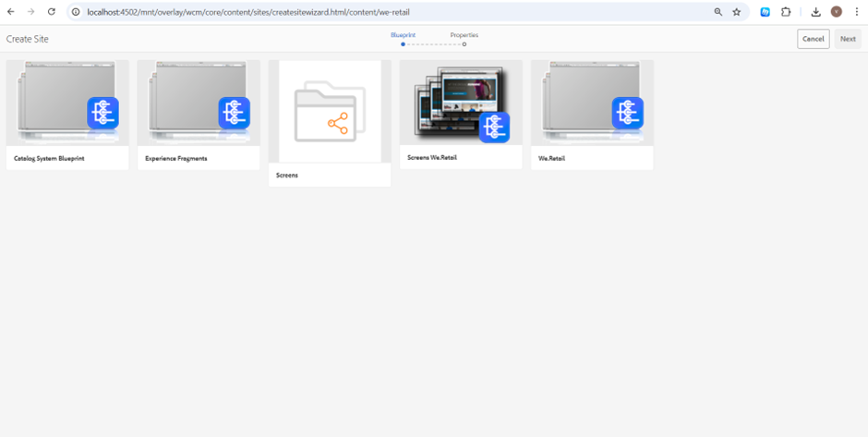
Task: Bookmark this page with star icon
Action: click(x=737, y=12)
